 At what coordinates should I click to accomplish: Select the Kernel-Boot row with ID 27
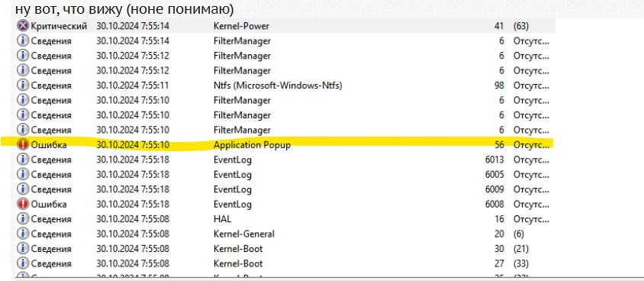coord(285,263)
